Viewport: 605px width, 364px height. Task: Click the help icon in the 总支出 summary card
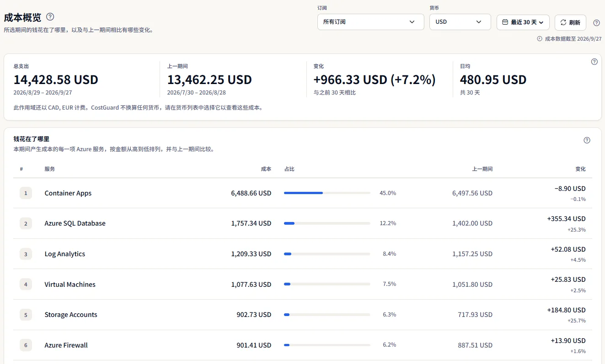click(x=594, y=62)
